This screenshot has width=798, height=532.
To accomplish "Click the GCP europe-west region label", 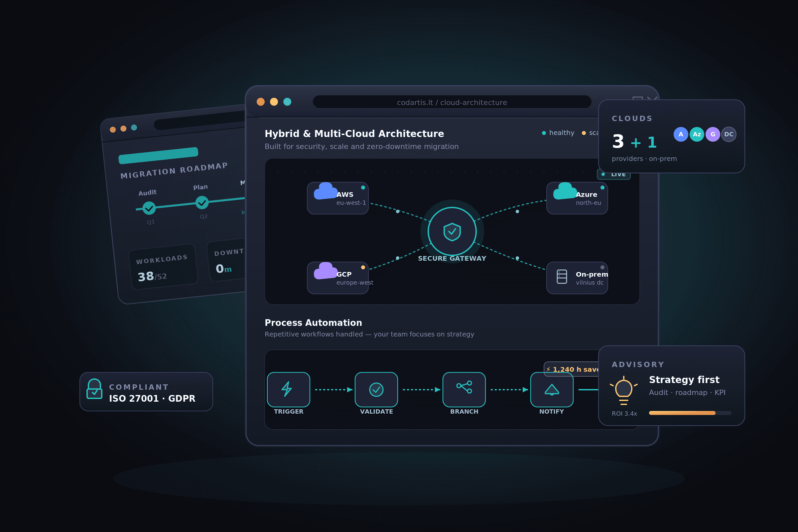I will [355, 283].
